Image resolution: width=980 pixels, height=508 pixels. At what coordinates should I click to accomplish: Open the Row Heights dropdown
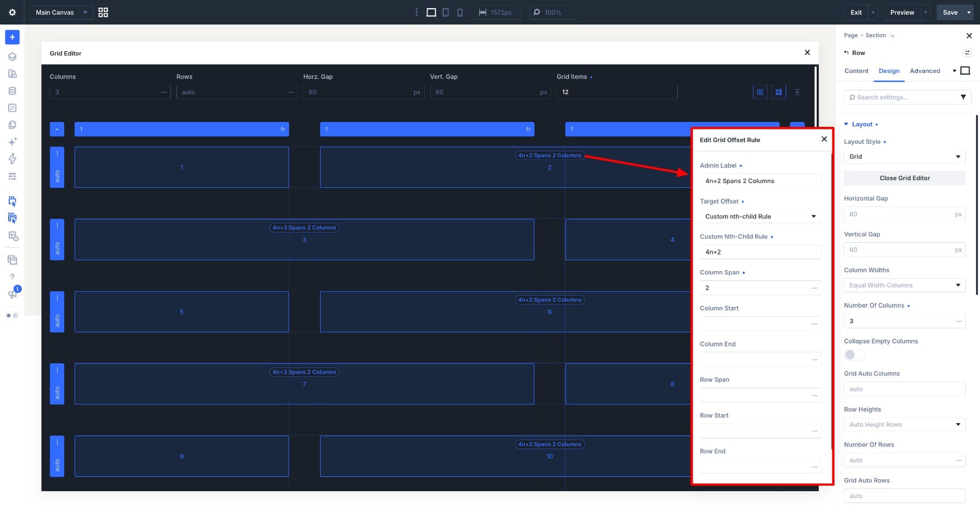[904, 425]
